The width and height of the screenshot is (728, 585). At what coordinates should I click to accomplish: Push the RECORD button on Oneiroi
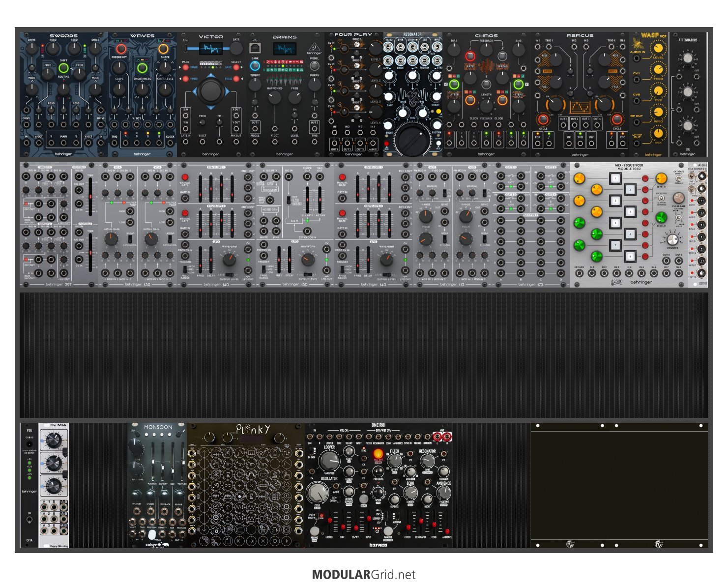coord(315,531)
